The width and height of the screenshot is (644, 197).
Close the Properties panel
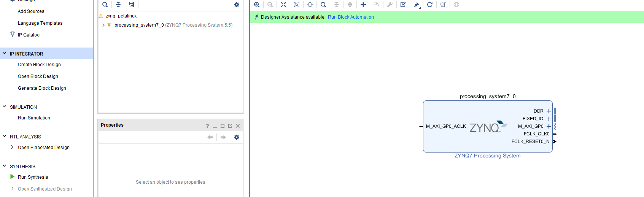coord(238,126)
